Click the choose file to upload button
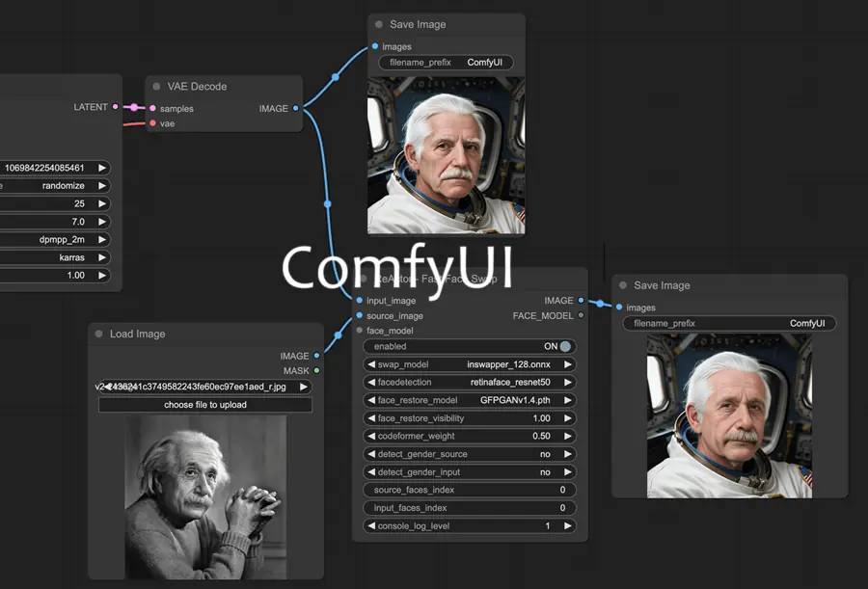Image resolution: width=868 pixels, height=589 pixels. point(203,404)
